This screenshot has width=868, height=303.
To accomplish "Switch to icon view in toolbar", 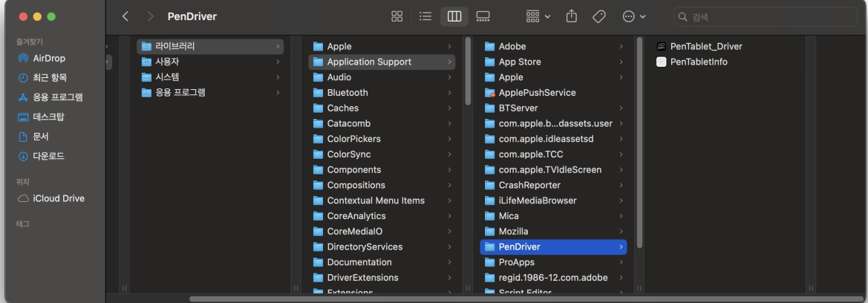I will (x=397, y=16).
